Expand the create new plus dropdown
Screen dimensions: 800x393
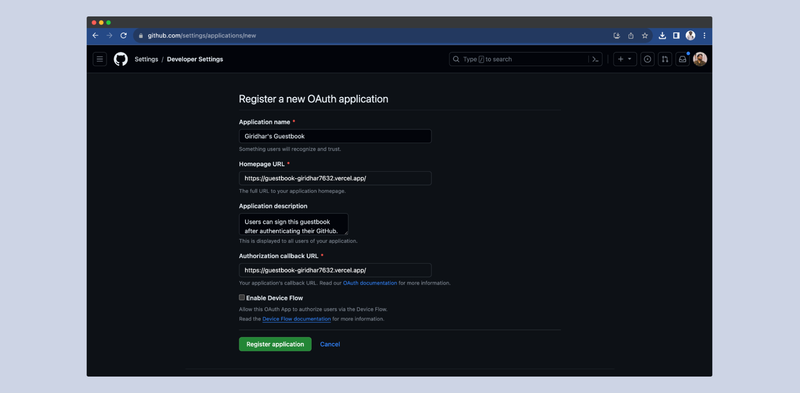pos(625,59)
